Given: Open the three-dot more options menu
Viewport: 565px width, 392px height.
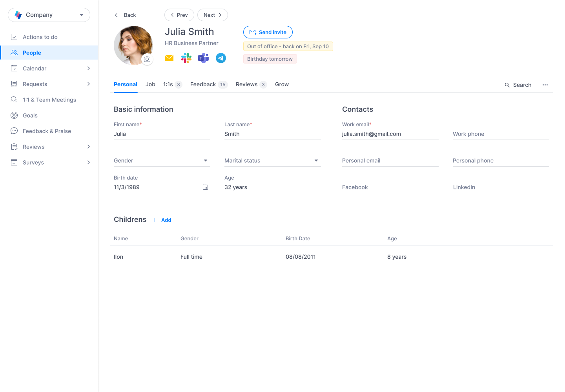Looking at the screenshot, I should [x=545, y=85].
